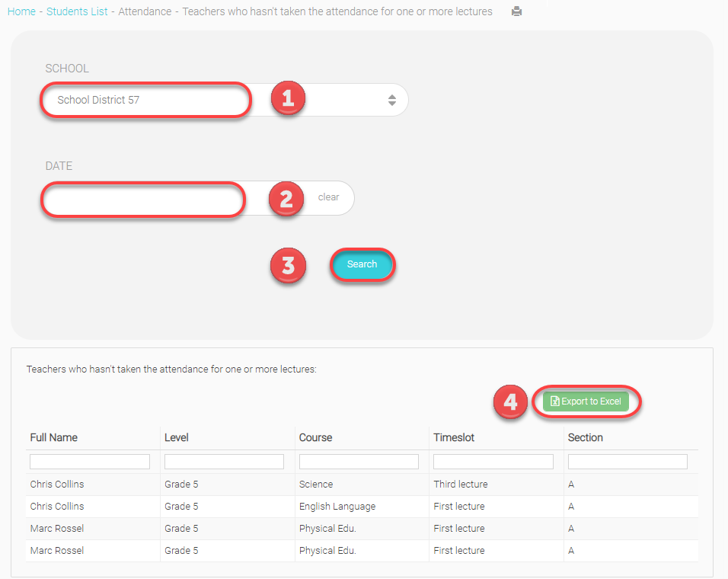The height and width of the screenshot is (579, 728).
Task: Click the Full Name filter box
Action: (90, 462)
